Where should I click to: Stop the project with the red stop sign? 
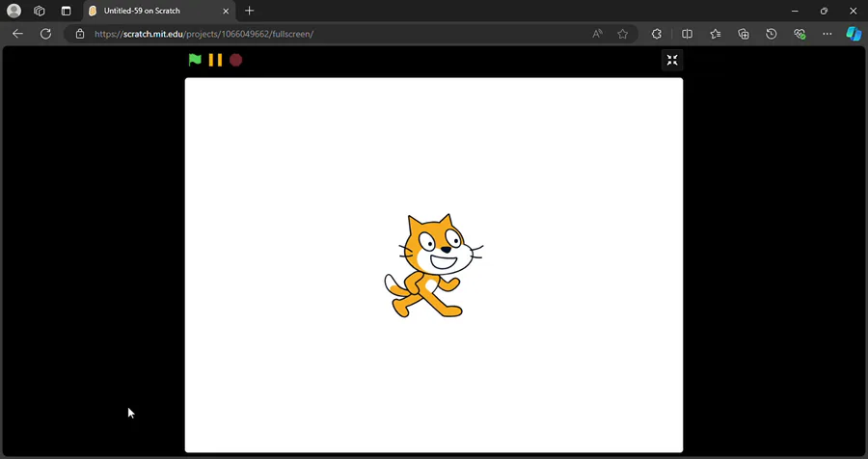[236, 60]
